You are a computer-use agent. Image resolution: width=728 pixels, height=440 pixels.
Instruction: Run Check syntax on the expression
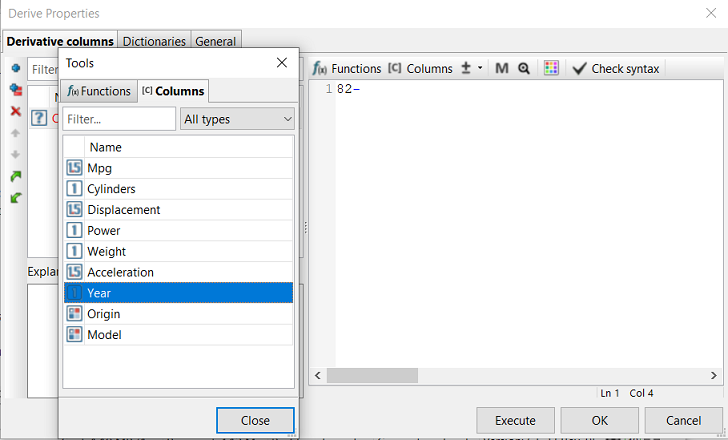point(615,69)
